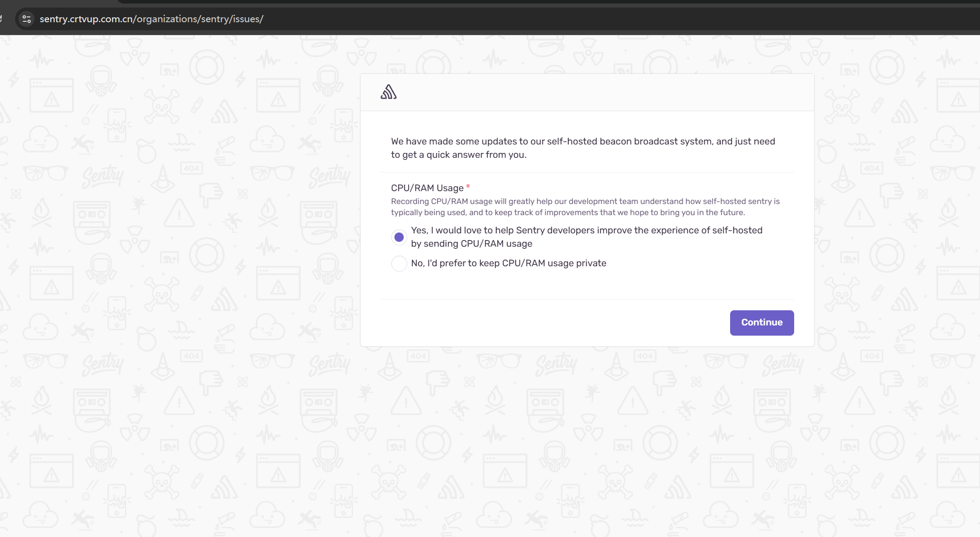Click red required dot beside CPU/RAM Usage

pyautogui.click(x=468, y=186)
